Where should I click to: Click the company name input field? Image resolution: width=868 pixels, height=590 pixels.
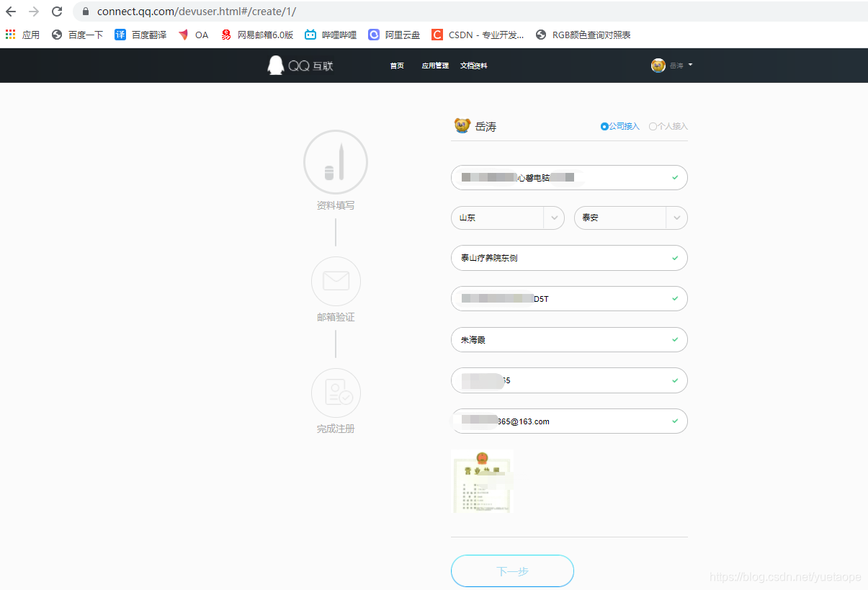click(x=569, y=177)
